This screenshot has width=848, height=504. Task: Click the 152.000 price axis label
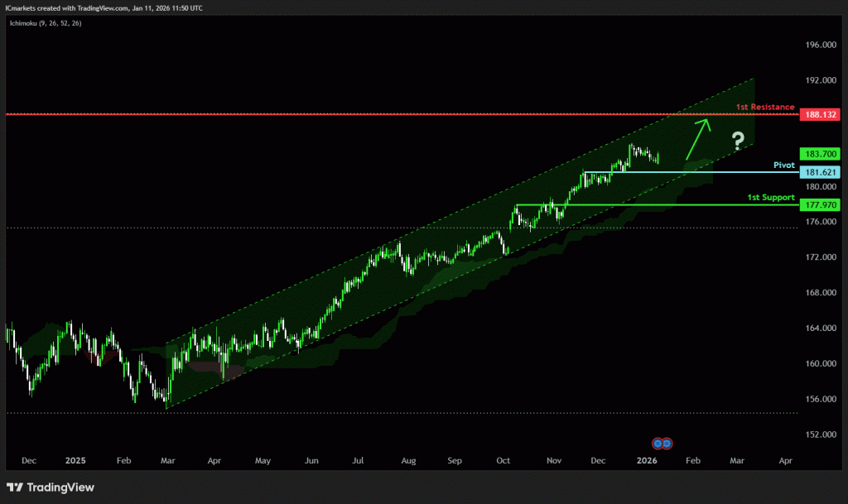tap(820, 434)
